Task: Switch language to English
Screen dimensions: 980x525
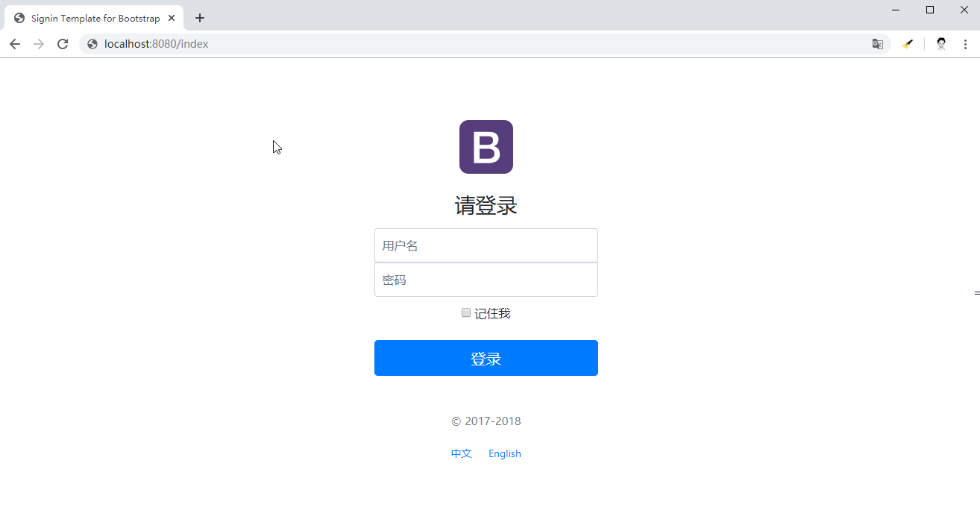Action: click(x=505, y=453)
